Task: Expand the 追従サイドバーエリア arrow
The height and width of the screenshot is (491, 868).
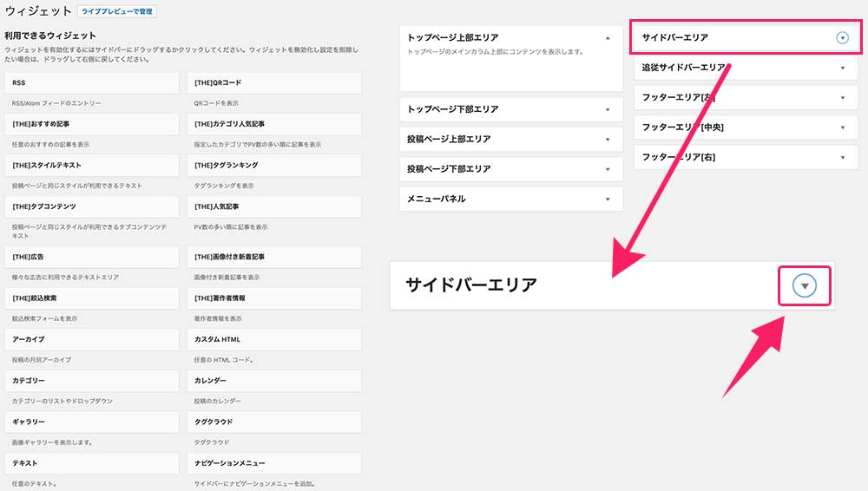Action: coord(842,68)
